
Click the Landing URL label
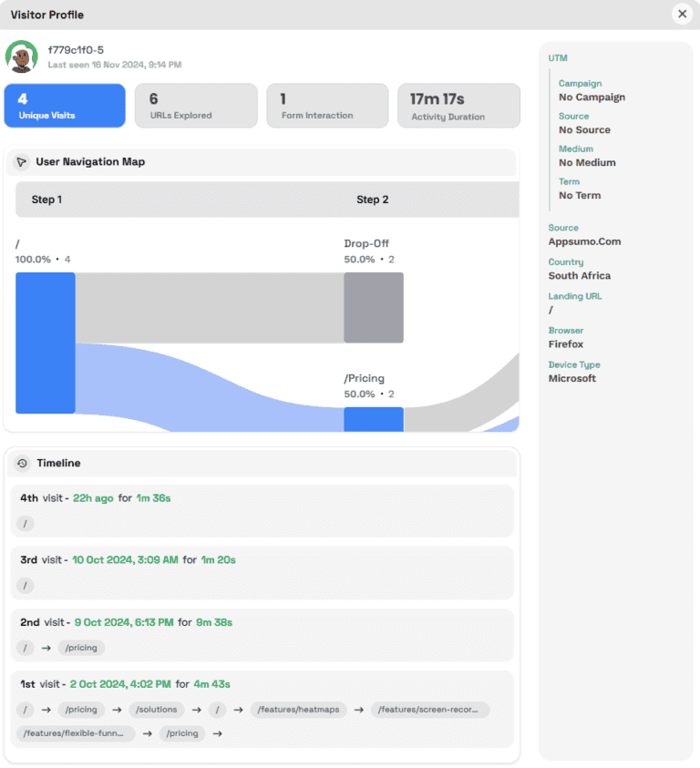[x=575, y=296]
